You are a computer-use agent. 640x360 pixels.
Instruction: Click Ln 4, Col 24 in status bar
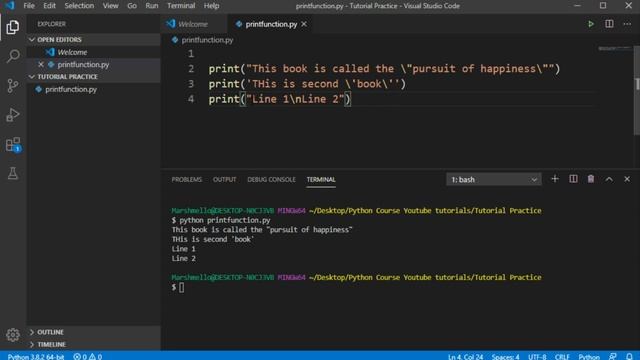click(465, 357)
